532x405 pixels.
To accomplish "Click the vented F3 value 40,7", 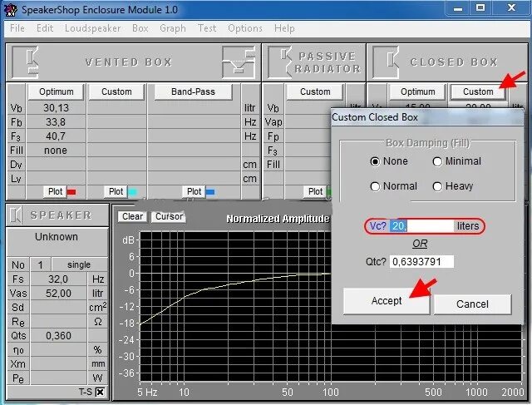I will click(x=56, y=136).
